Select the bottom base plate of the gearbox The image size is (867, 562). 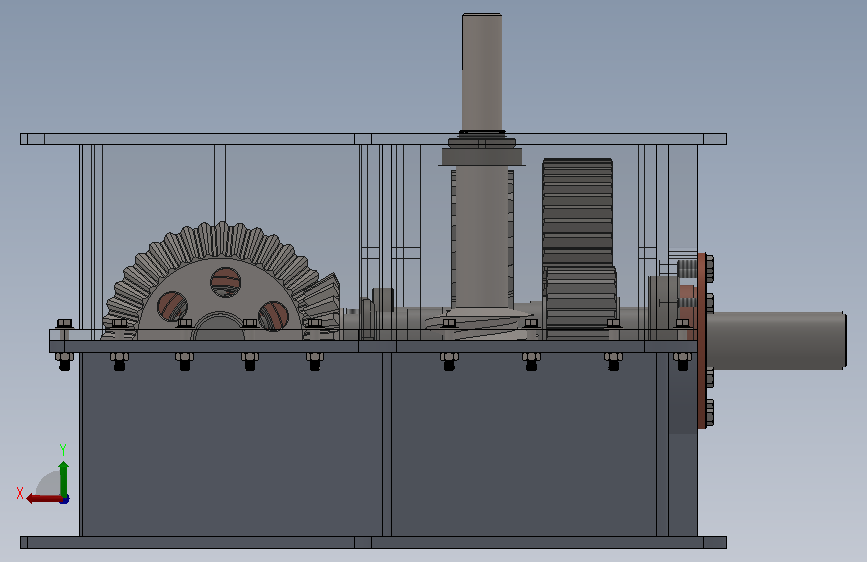click(373, 542)
